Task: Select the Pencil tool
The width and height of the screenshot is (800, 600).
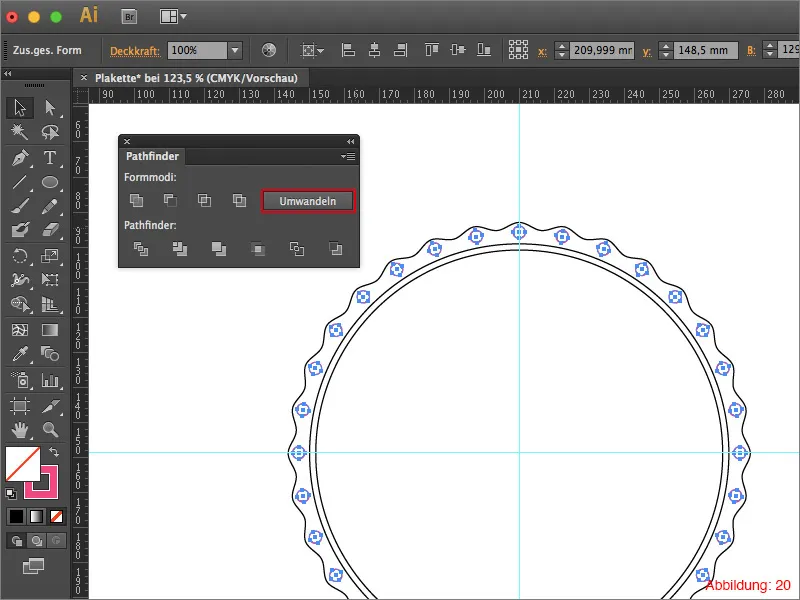Action: click(50, 206)
